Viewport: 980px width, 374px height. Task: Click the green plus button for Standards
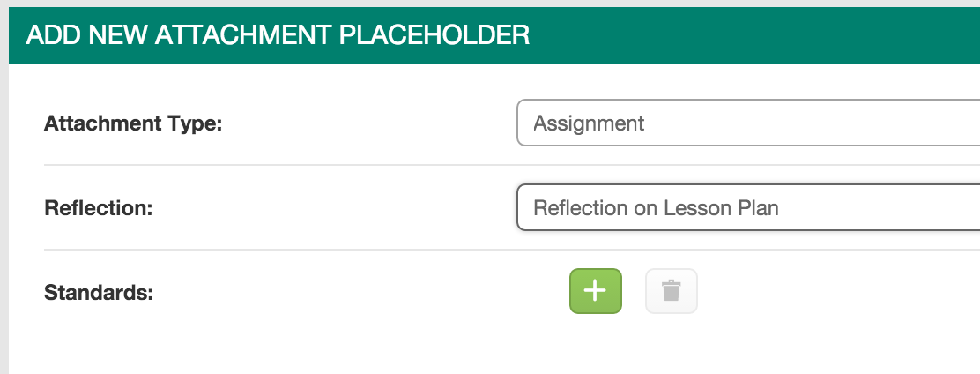595,291
